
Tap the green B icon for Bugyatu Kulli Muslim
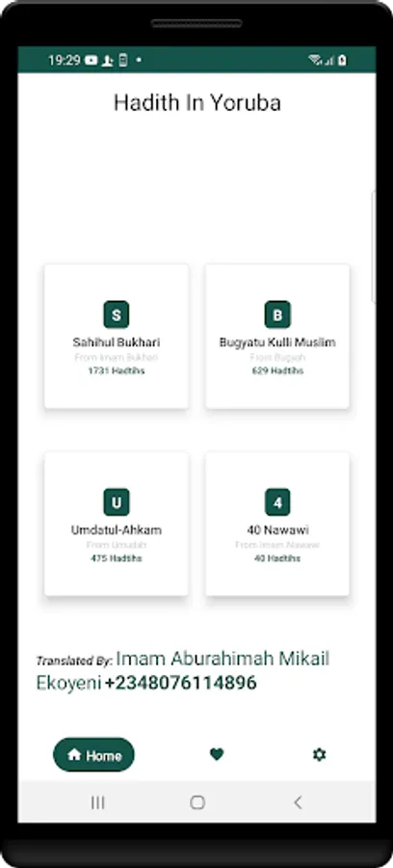[277, 314]
